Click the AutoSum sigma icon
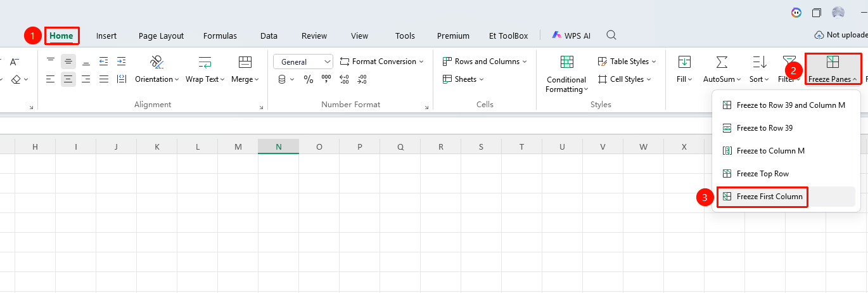868x293 pixels. [x=722, y=62]
